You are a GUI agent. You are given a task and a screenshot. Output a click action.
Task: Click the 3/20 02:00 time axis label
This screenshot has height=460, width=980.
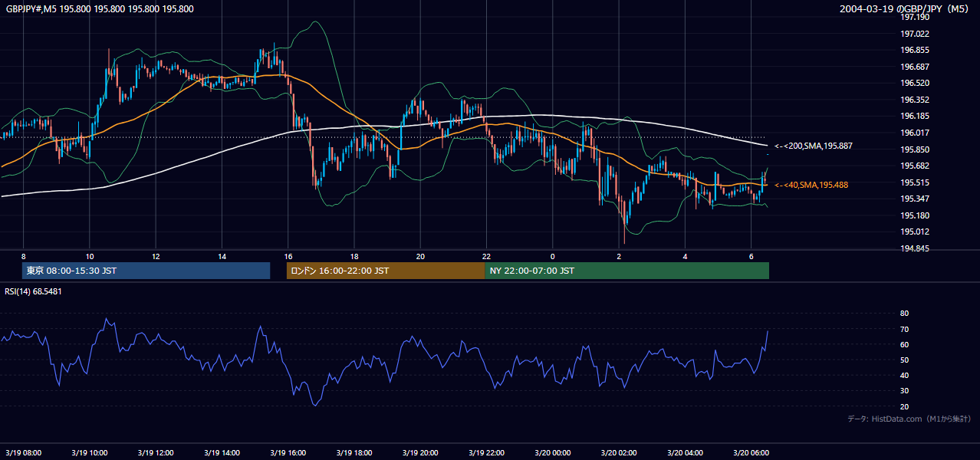coord(619,452)
